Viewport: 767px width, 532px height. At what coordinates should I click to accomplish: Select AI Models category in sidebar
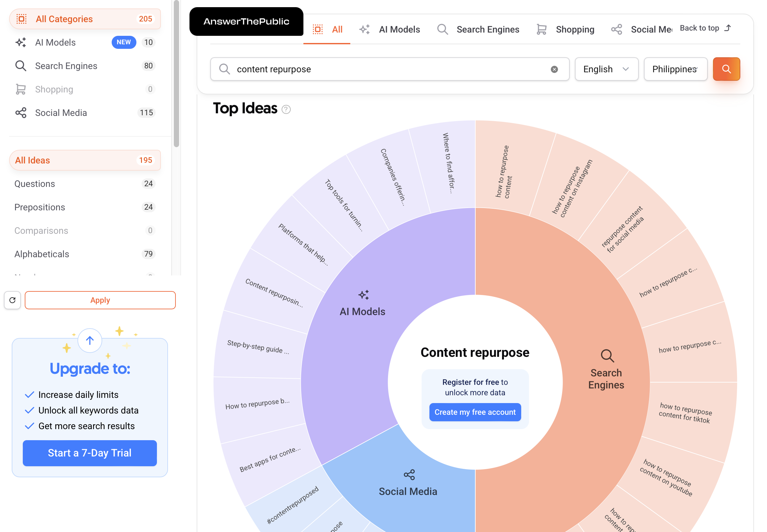pos(85,42)
